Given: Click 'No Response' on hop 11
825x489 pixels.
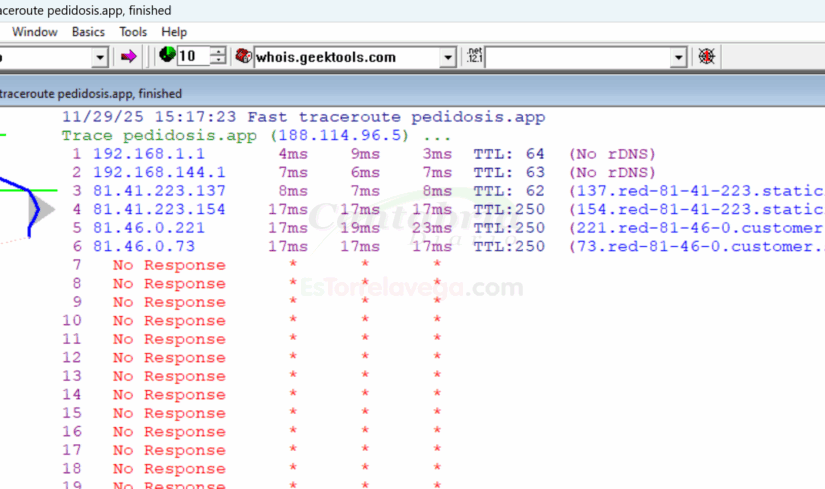Looking at the screenshot, I should (x=169, y=338).
